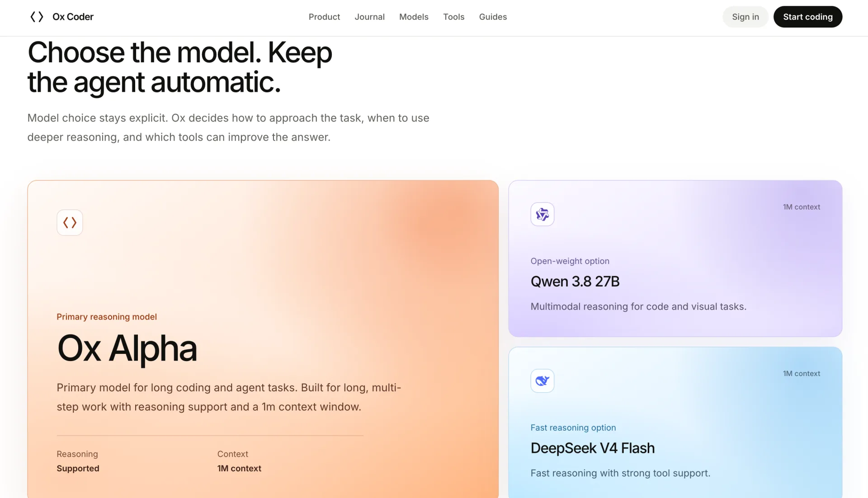Click the 1M context tag on DeepSeek card

coord(802,374)
